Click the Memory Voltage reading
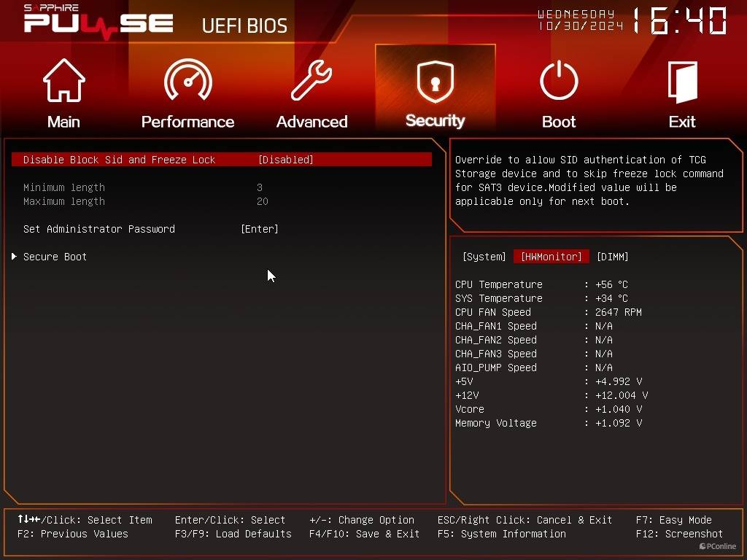 click(x=619, y=423)
